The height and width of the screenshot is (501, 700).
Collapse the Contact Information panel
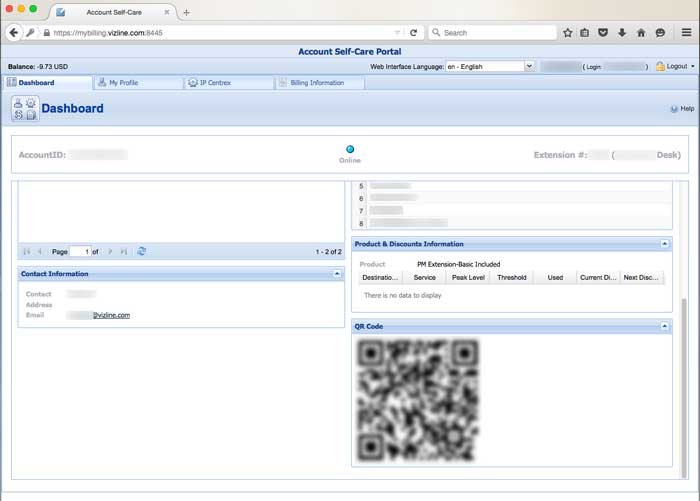click(337, 274)
